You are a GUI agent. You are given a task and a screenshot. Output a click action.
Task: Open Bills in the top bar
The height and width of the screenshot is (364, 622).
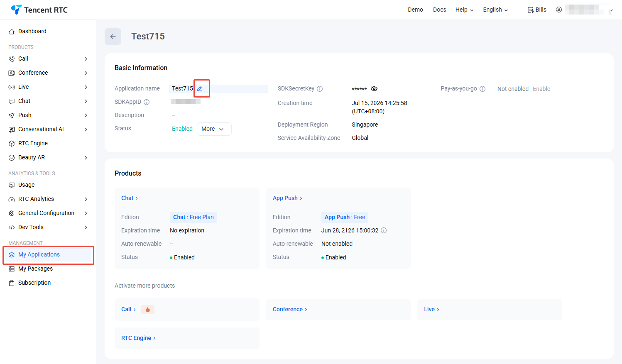[x=537, y=10]
